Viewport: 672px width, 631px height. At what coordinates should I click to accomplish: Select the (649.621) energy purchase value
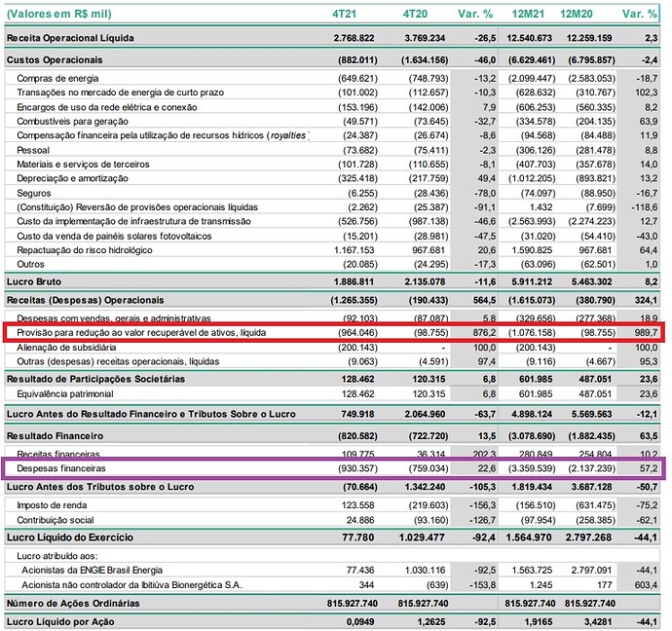357,79
